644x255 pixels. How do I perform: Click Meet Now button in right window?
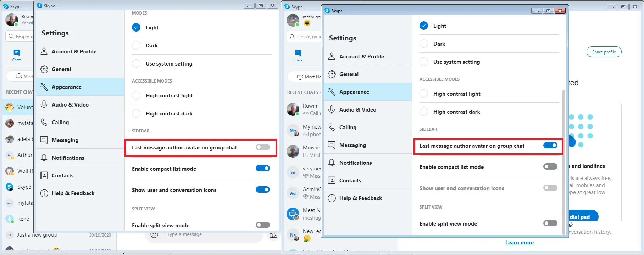305,76
